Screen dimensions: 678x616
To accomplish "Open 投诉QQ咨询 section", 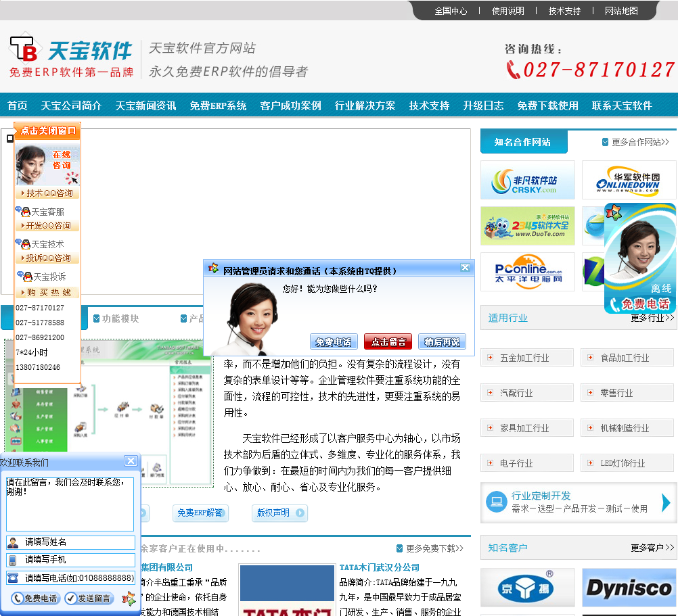I will click(x=47, y=258).
